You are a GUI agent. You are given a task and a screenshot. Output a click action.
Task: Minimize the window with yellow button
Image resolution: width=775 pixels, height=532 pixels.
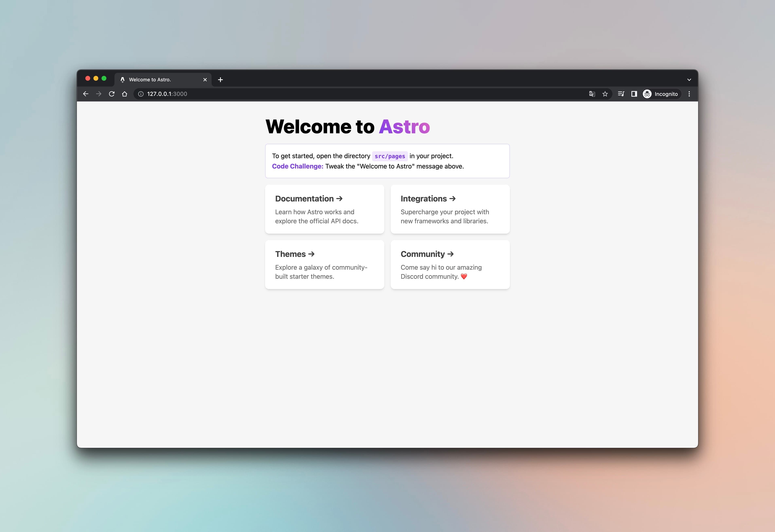(96, 78)
